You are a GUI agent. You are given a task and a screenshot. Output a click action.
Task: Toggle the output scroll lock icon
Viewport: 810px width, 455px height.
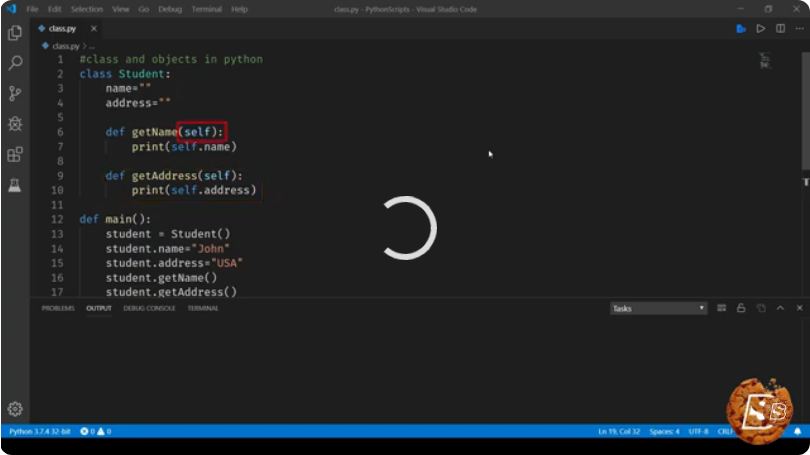[741, 308]
